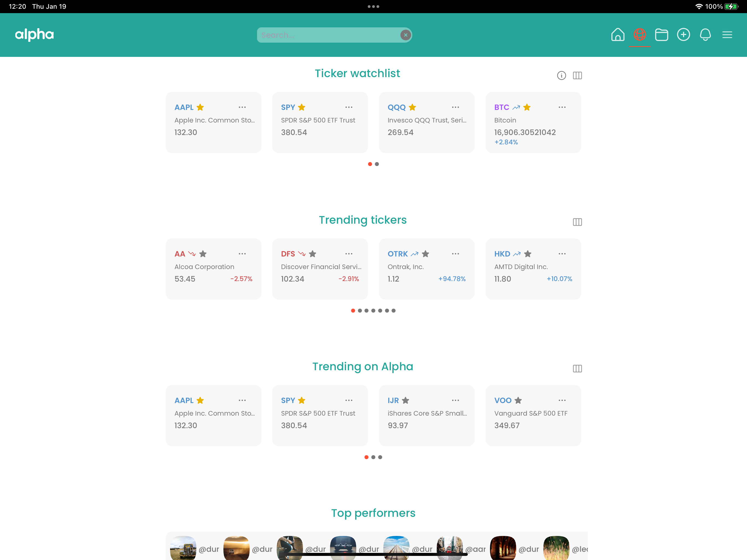747x560 pixels.
Task: Go to second page of Trending tickers
Action: (360, 311)
